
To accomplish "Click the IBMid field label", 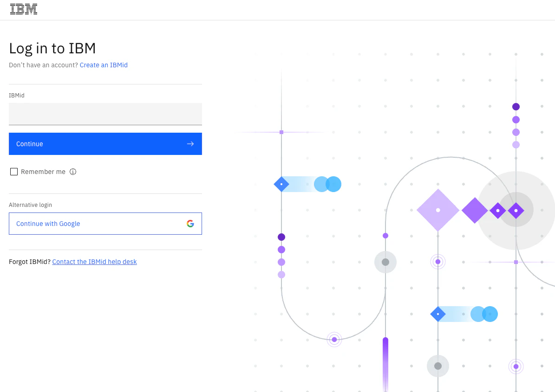I will tap(17, 96).
